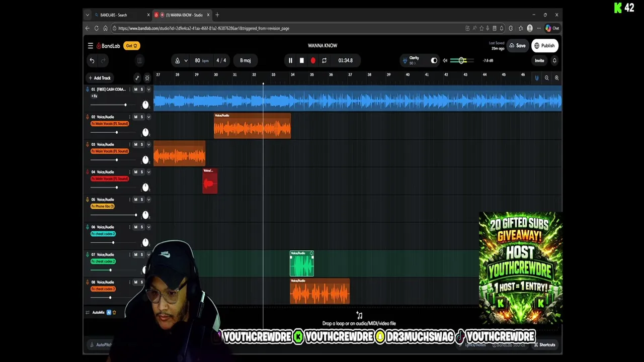Open the AutoMix mixer icon
644x362 pixels.
[x=88, y=313]
